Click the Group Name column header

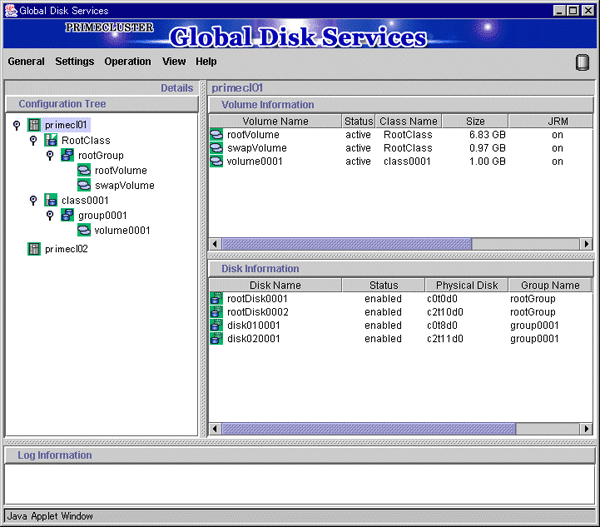coord(550,285)
